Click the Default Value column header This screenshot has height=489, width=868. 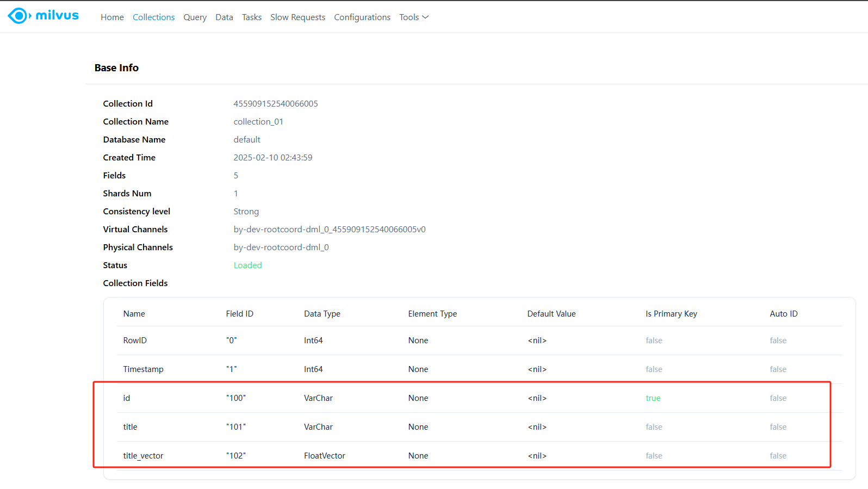pos(551,314)
